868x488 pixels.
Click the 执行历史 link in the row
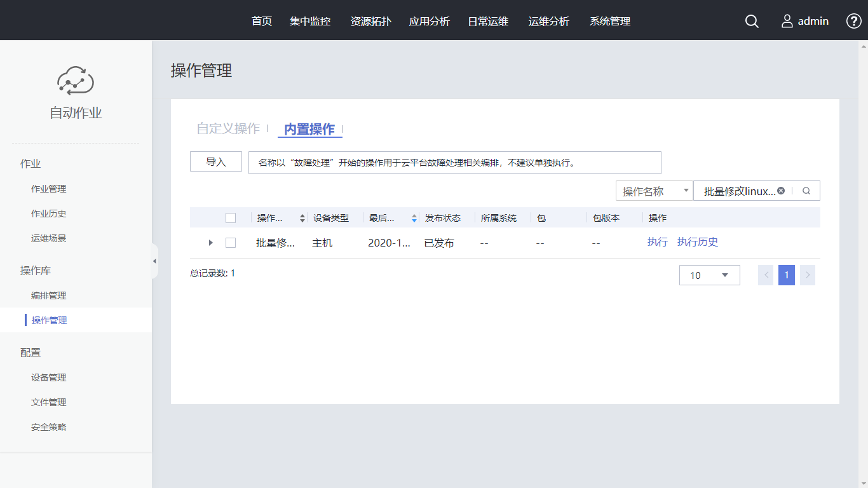point(697,242)
